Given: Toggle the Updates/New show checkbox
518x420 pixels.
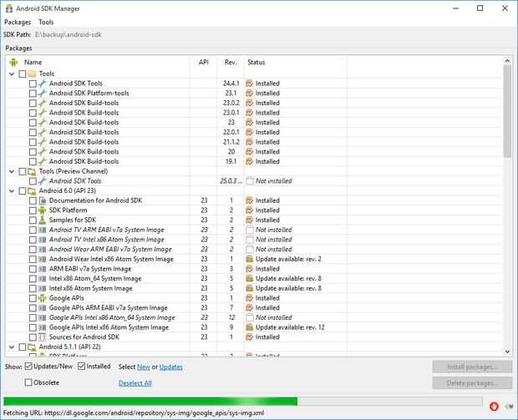Looking at the screenshot, I should pos(28,367).
